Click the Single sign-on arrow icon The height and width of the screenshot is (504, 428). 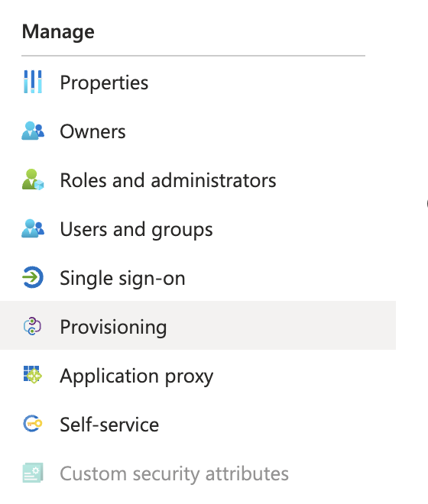(33, 277)
